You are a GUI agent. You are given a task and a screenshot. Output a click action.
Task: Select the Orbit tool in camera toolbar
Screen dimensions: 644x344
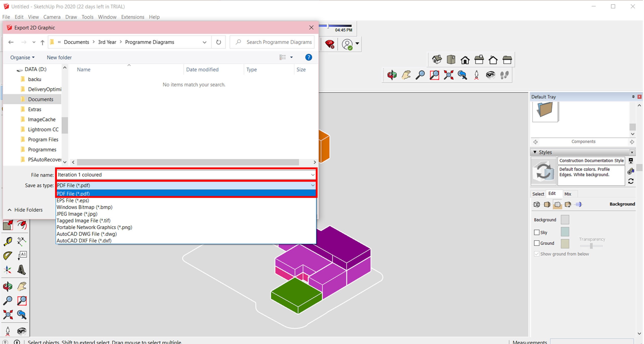[x=392, y=75]
